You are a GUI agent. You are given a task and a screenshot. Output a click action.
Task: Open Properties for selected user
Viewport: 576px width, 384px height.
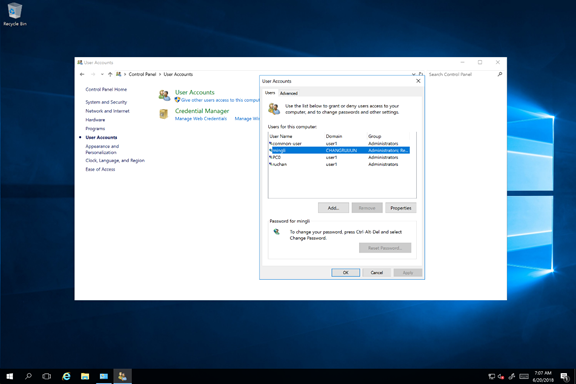(x=401, y=208)
